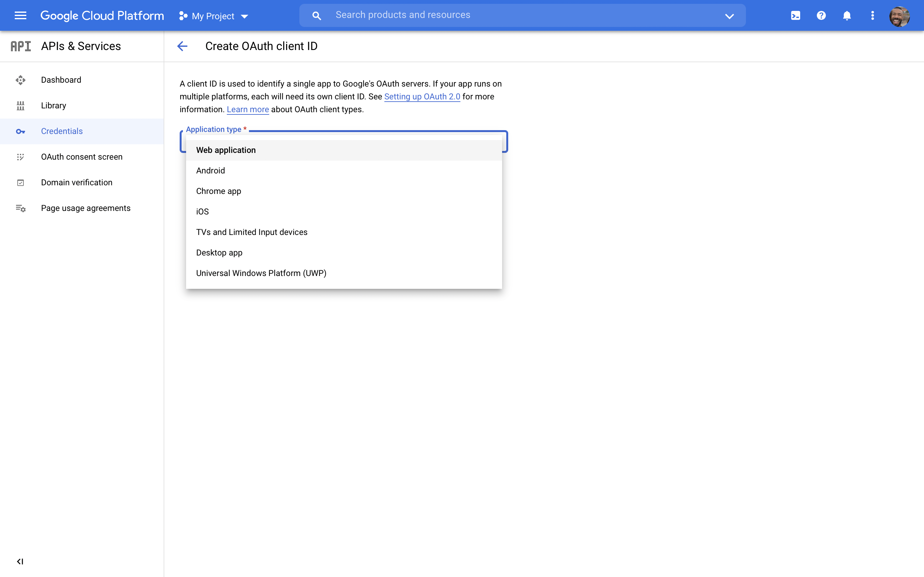Activate Cloud Shell terminal icon
Image resolution: width=924 pixels, height=577 pixels.
click(795, 16)
